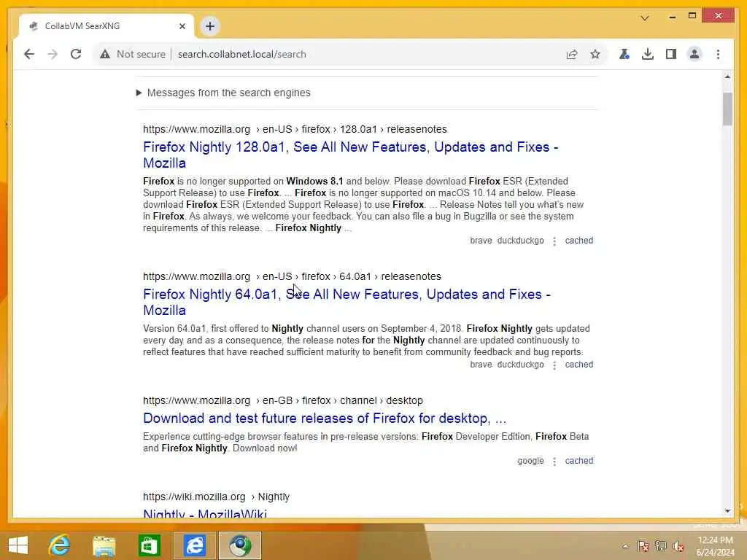Switch to the second Internet Explorer taskbar window

[194, 545]
